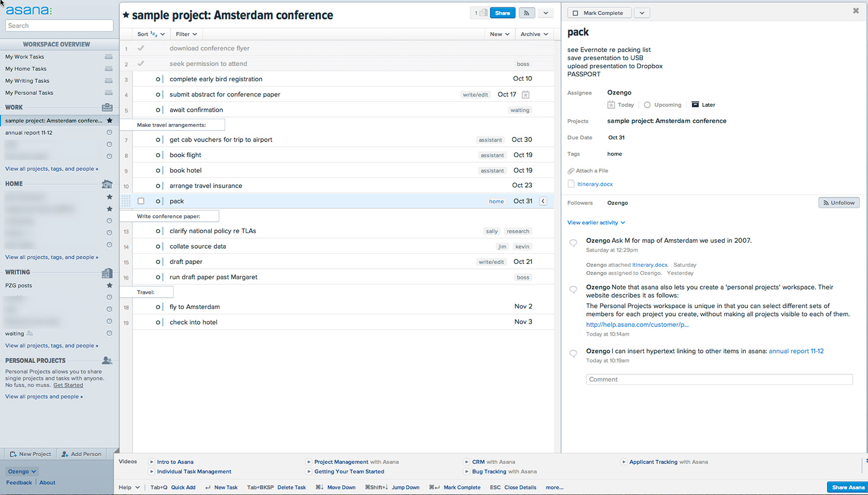Click into the Comment input field
This screenshot has width=868, height=495.
point(719,380)
